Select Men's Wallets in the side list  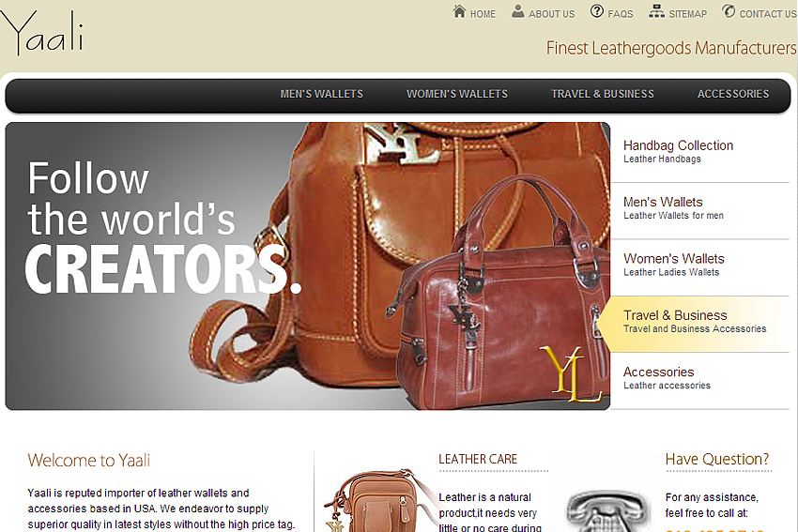tap(699, 208)
